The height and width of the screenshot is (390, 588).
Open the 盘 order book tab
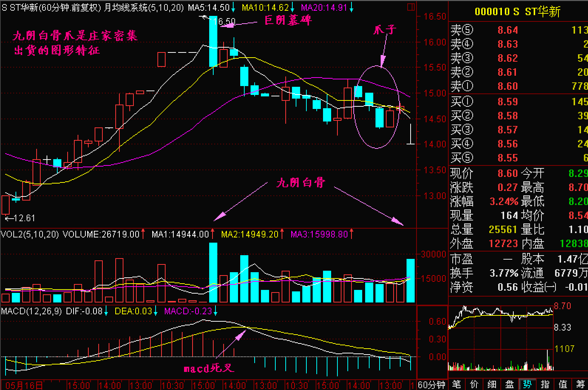510,384
